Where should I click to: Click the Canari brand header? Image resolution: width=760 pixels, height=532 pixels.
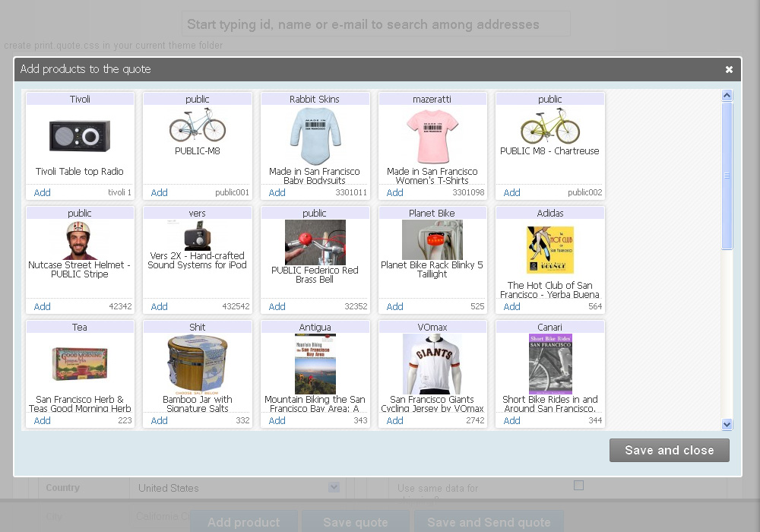pyautogui.click(x=550, y=327)
